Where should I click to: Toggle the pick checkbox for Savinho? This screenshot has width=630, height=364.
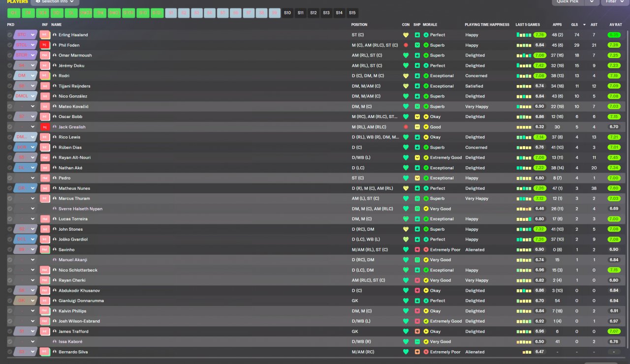pos(10,250)
